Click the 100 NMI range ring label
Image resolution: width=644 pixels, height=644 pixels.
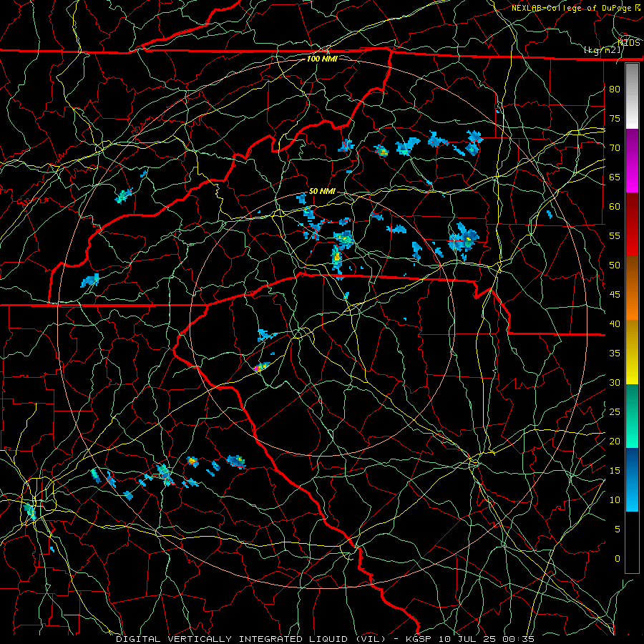coord(322,59)
